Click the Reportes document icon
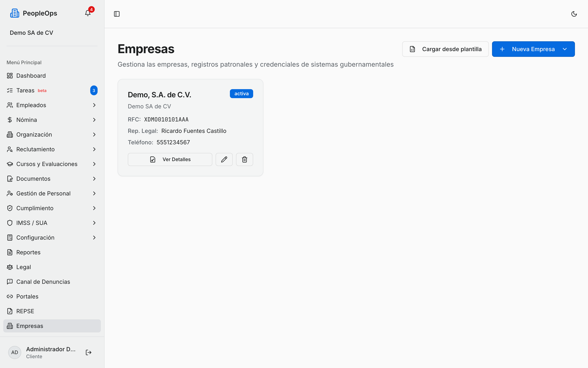Viewport: 588px width, 368px height. [10, 252]
